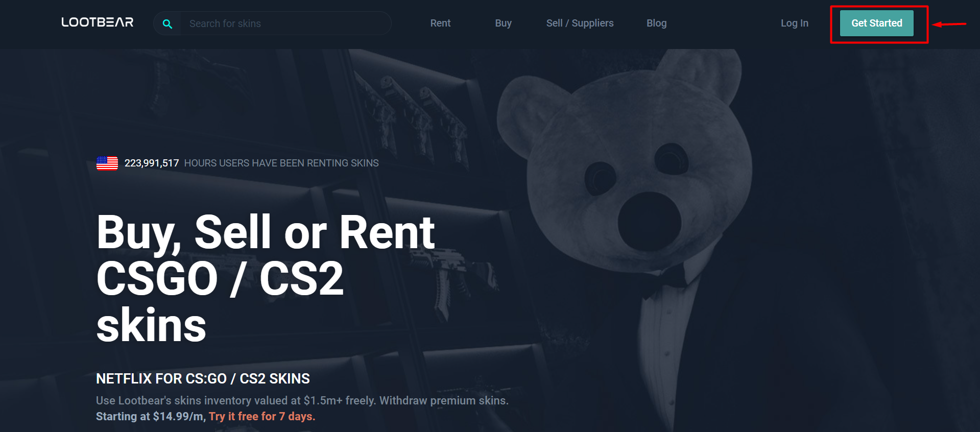Click the LOOTBEAR logo
Viewport: 980px width, 432px height.
point(98,22)
